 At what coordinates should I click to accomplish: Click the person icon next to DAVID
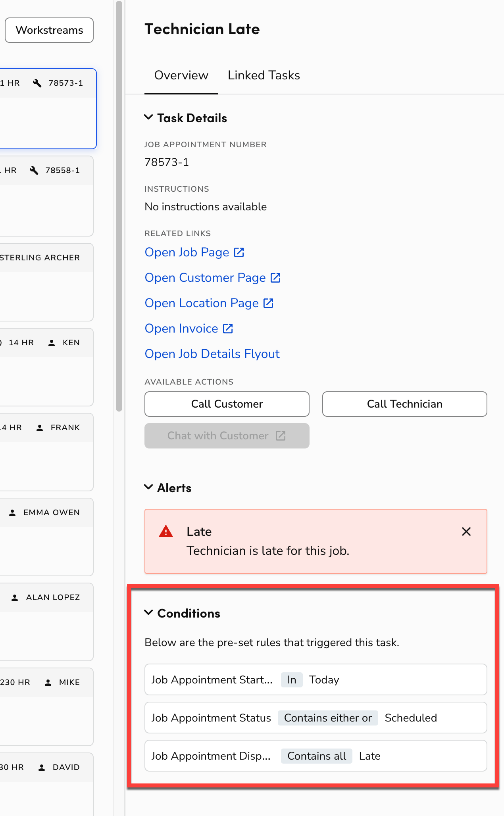(x=42, y=768)
